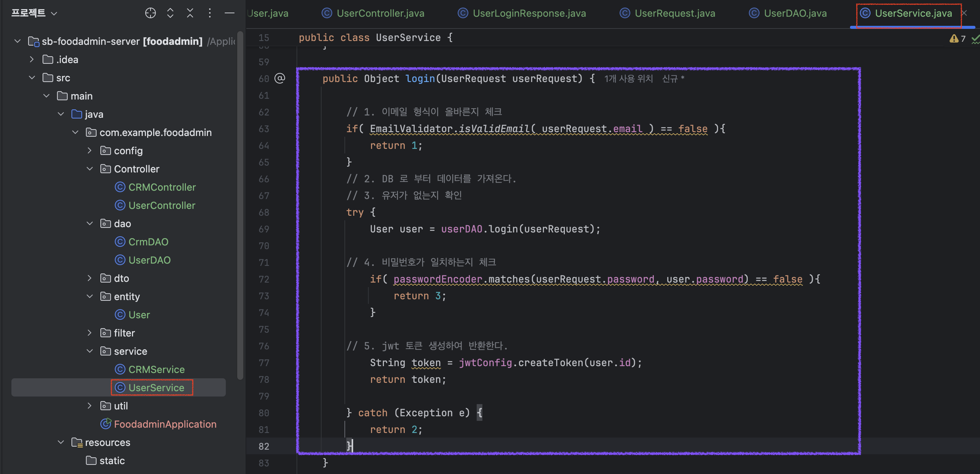Collapse the entity package
The height and width of the screenshot is (474, 980).
point(89,297)
